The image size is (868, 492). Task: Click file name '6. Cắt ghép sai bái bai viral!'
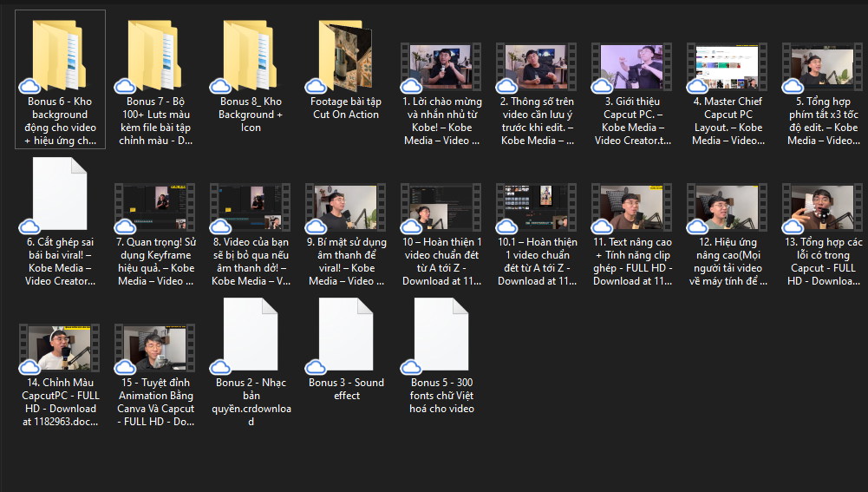60,261
